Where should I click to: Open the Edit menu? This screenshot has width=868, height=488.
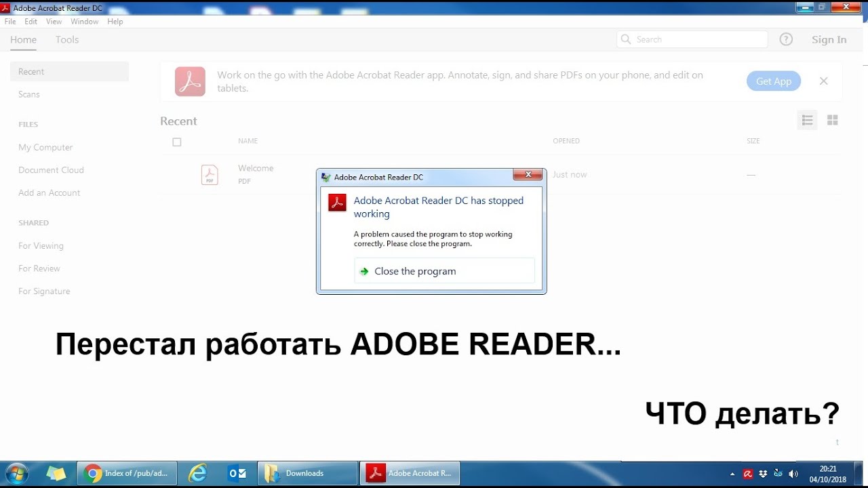pyautogui.click(x=31, y=22)
